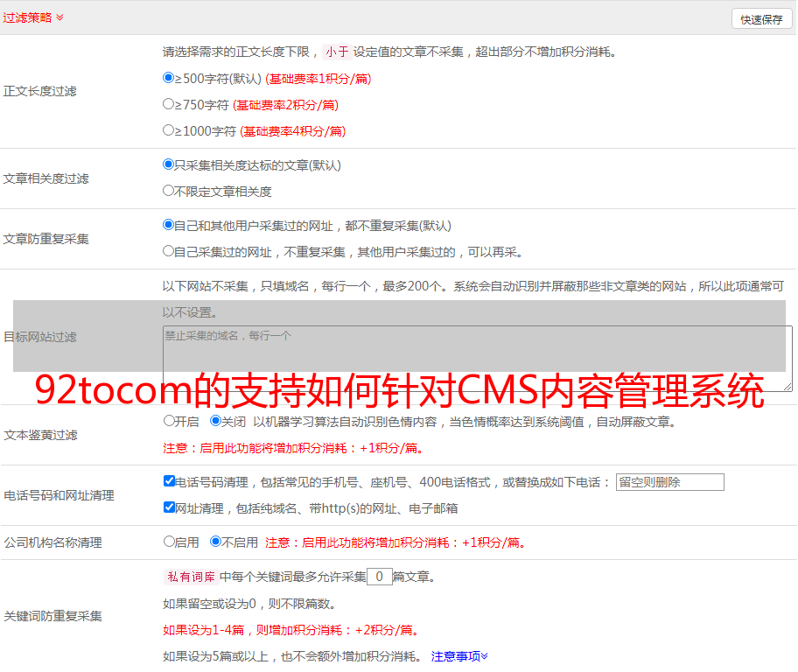Click the 正文长度过滤 row label

point(40,91)
